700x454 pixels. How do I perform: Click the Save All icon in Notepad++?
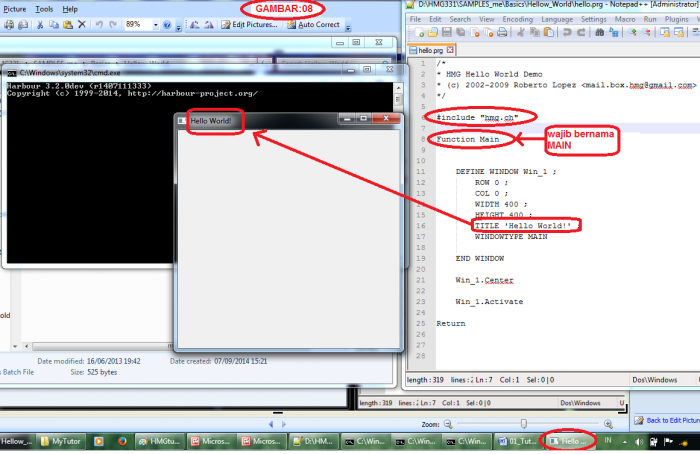click(460, 32)
